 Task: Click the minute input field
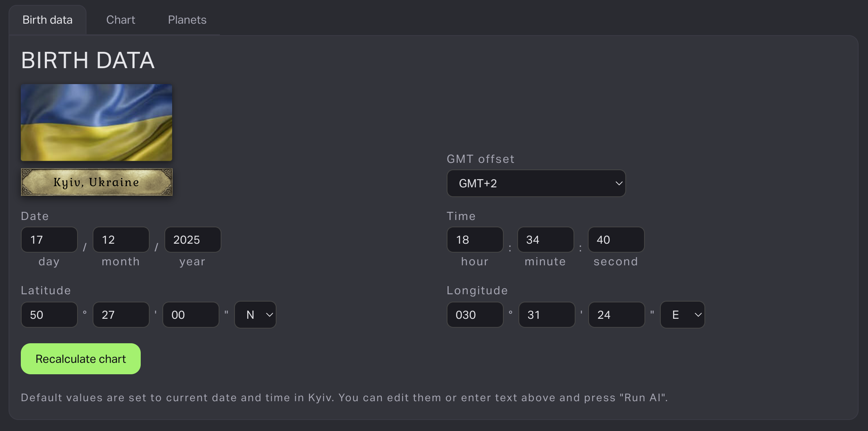(545, 240)
